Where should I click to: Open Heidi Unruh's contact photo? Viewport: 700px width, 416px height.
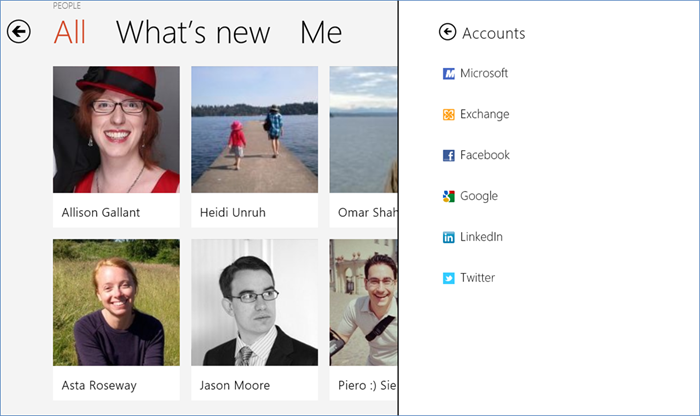click(x=254, y=130)
